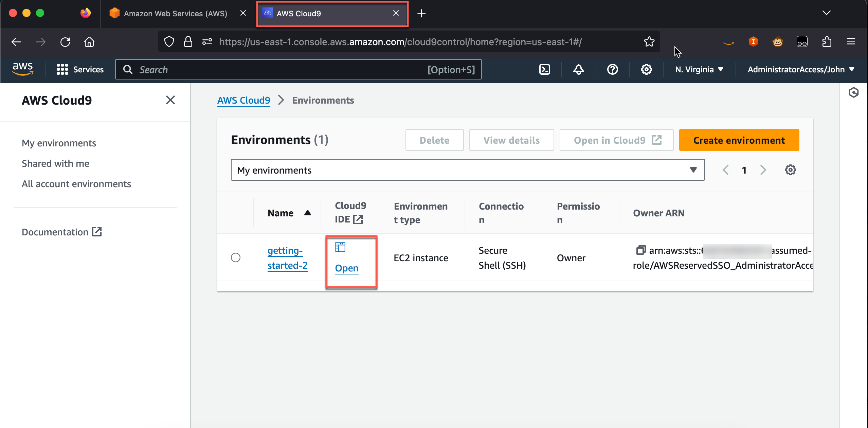Select All account environments in the sidebar
Image resolution: width=868 pixels, height=428 pixels.
click(76, 184)
